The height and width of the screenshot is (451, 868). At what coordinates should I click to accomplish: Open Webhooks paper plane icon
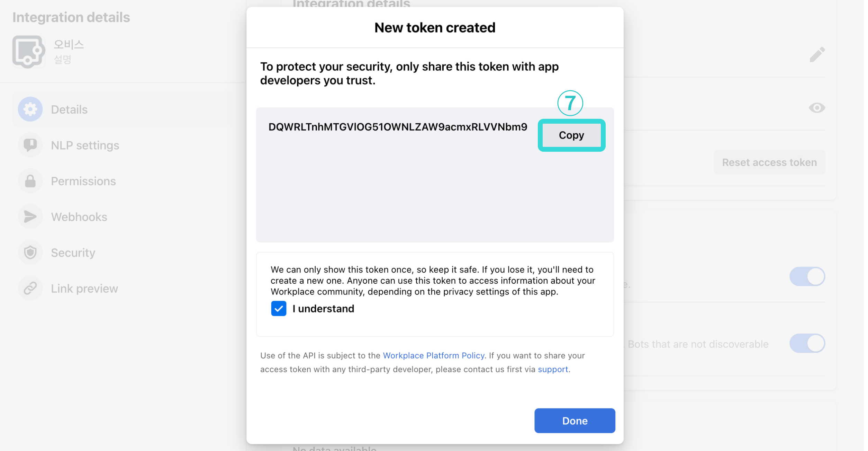30,217
